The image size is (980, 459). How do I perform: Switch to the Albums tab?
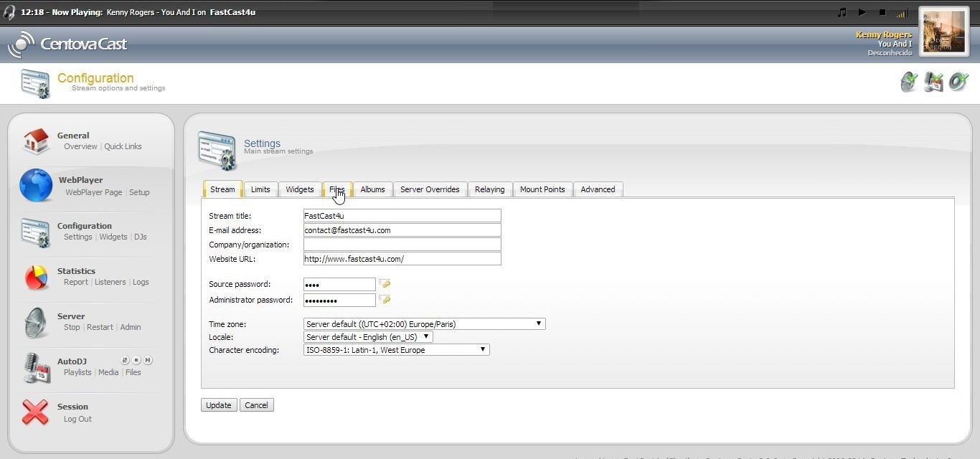point(372,189)
